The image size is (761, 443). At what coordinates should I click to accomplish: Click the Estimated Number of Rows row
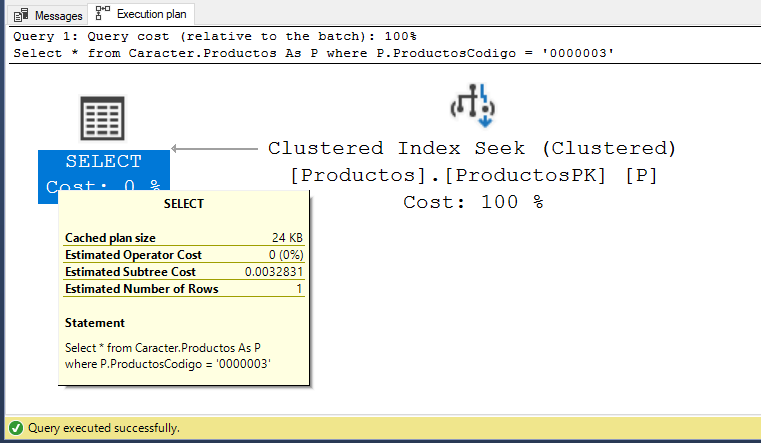pos(184,289)
